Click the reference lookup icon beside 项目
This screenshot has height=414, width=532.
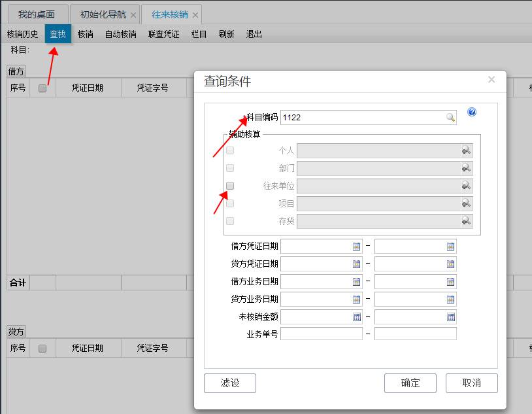[466, 203]
